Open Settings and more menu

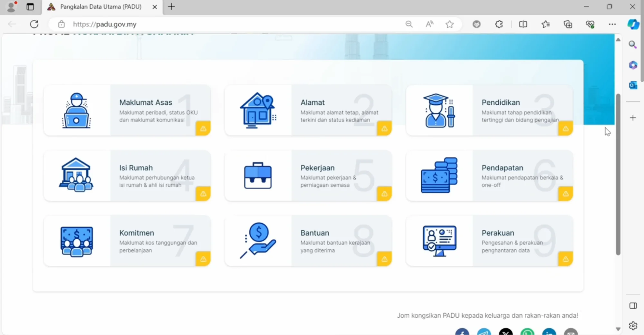tap(612, 24)
